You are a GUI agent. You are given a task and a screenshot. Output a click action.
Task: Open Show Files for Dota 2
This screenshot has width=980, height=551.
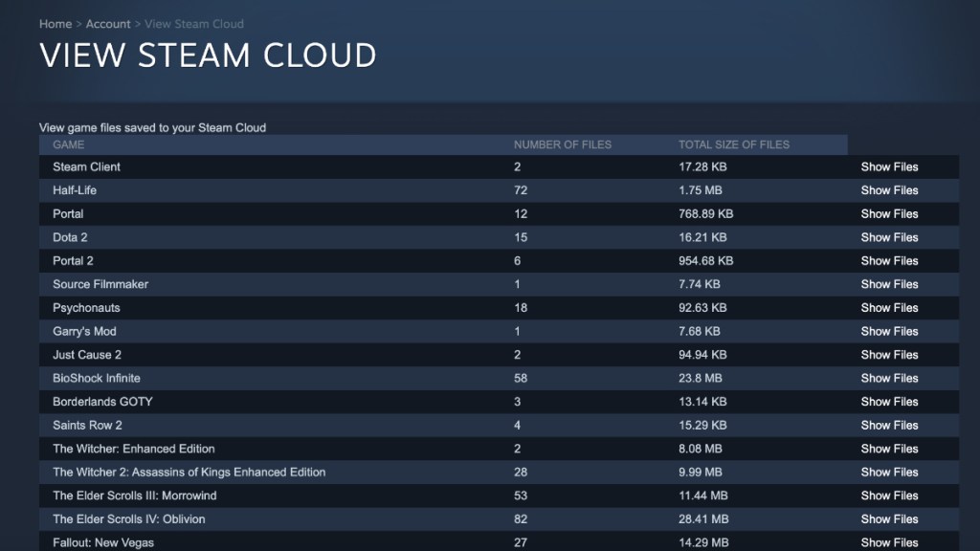[889, 237]
